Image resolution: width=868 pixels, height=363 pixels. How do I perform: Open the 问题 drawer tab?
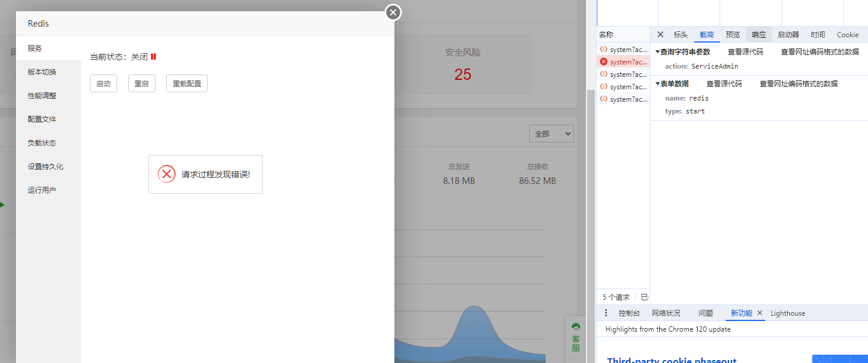[x=705, y=313]
